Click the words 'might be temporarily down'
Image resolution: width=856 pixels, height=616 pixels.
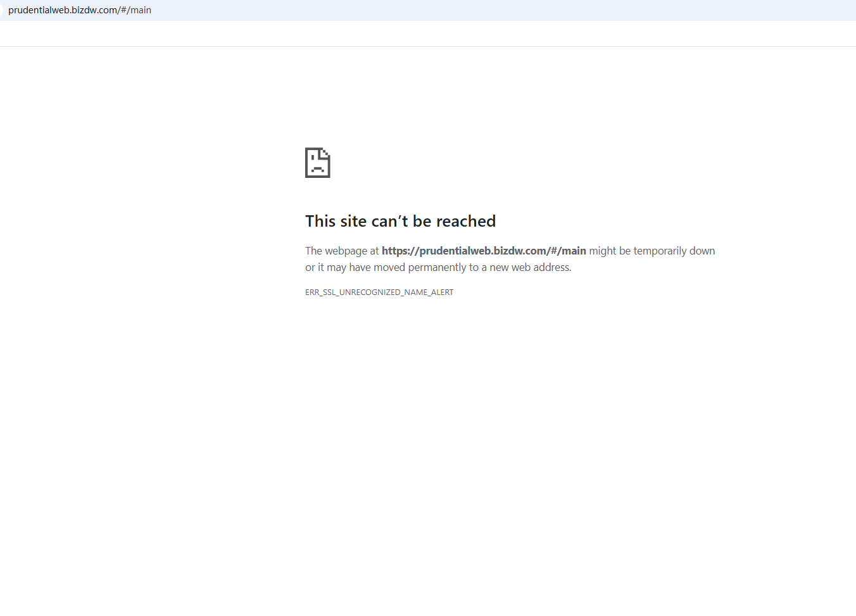652,251
